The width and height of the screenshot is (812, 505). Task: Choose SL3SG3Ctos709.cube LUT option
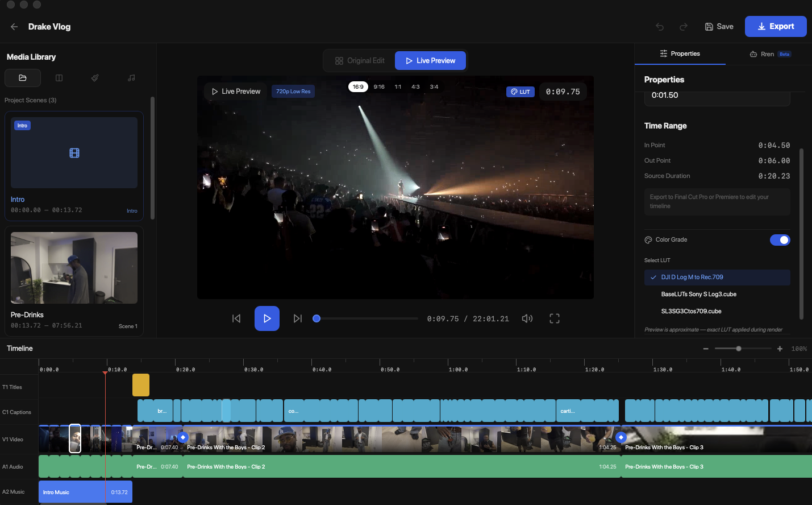691,312
